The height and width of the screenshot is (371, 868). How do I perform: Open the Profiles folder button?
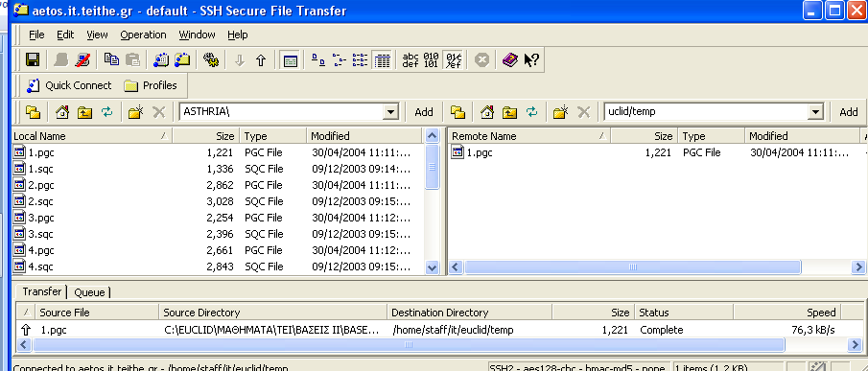tap(150, 85)
